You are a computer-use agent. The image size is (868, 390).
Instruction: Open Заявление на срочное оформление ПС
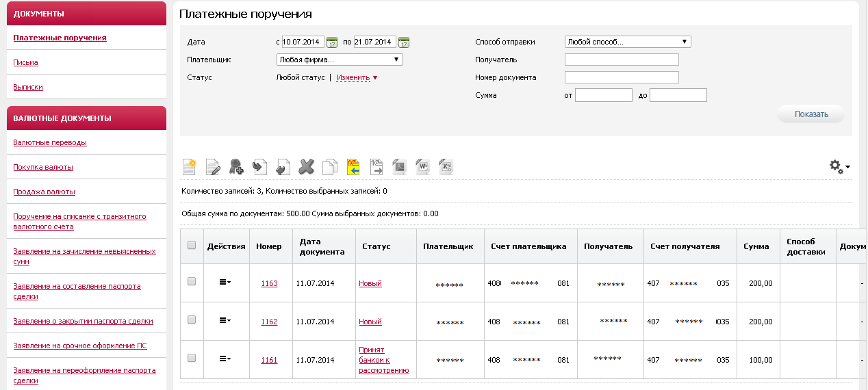pos(80,346)
